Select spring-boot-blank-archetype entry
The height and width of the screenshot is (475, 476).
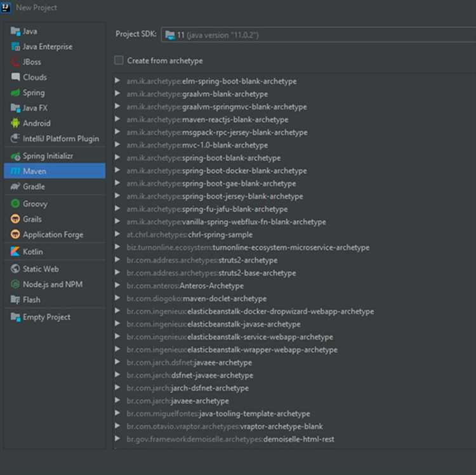tap(204, 158)
